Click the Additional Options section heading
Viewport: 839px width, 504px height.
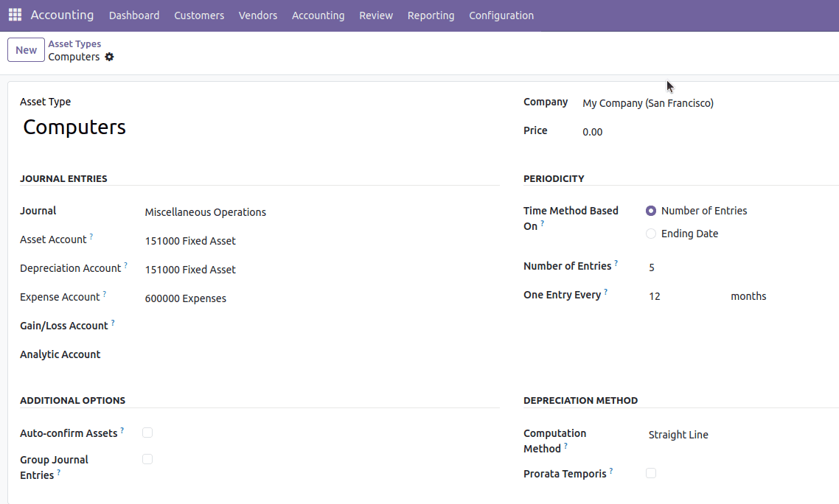tap(73, 401)
